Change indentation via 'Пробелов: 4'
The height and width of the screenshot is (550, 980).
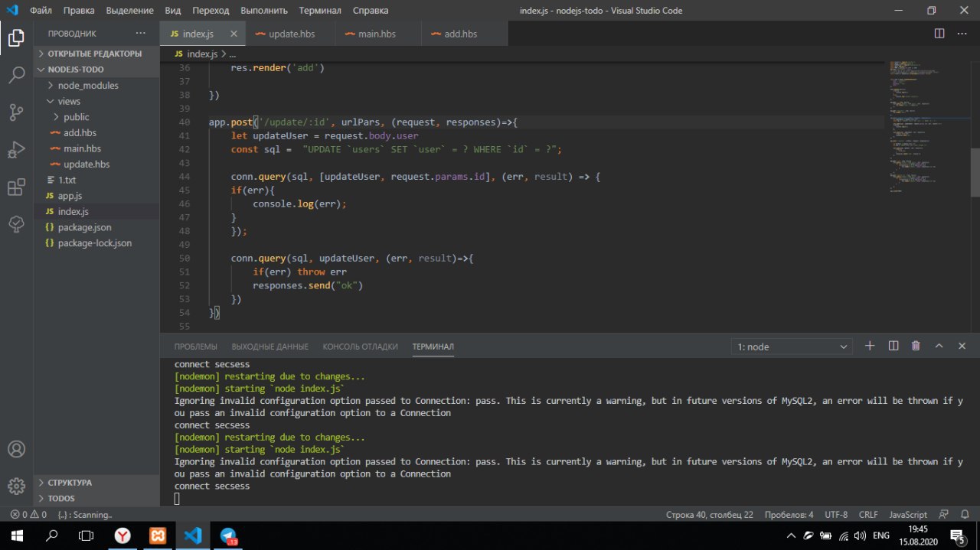point(789,515)
